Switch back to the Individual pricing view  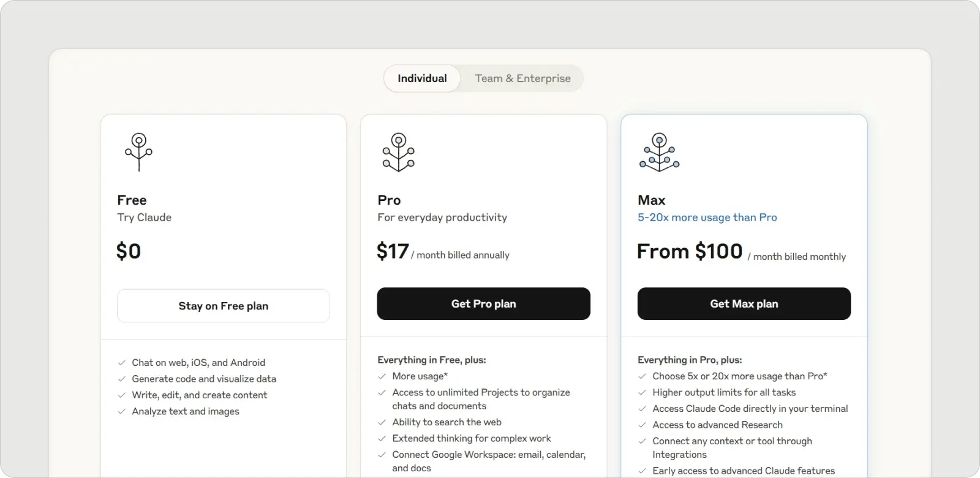[421, 78]
